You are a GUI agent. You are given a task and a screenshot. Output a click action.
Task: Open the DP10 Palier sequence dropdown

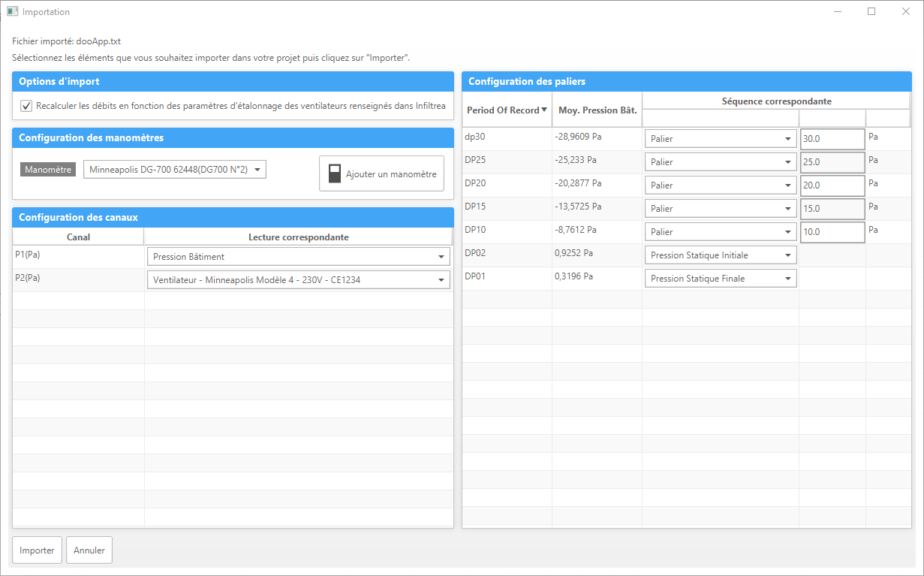click(721, 232)
